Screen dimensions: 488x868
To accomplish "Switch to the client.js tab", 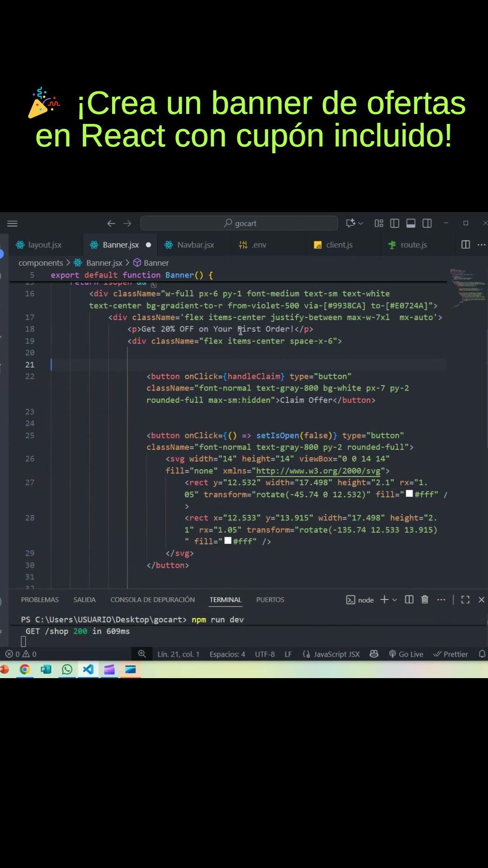I will 339,245.
